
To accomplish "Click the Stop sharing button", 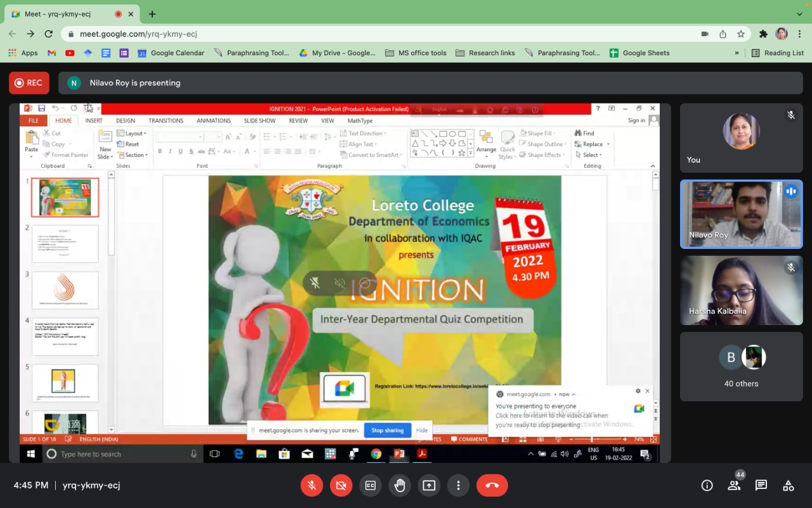I will tap(387, 430).
